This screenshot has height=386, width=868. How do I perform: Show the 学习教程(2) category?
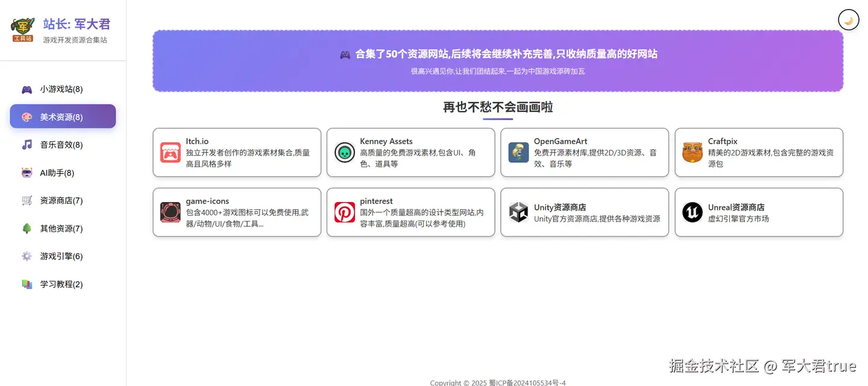click(63, 284)
